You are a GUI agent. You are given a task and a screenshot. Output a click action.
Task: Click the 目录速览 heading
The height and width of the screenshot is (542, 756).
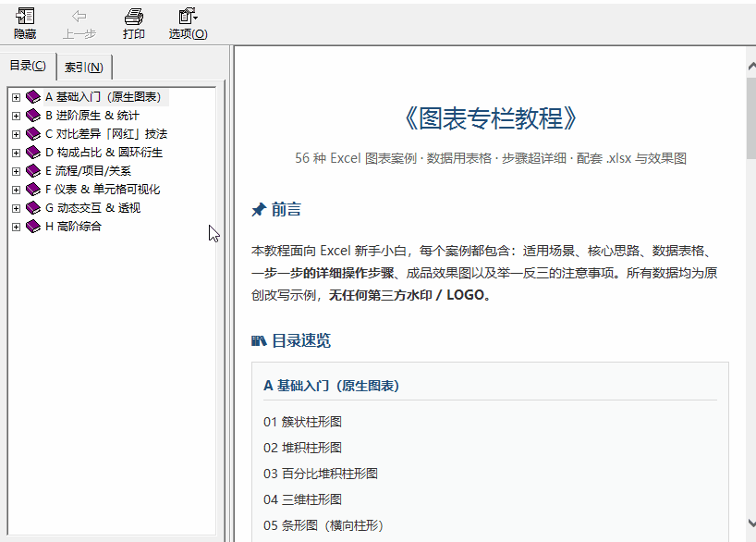301,340
